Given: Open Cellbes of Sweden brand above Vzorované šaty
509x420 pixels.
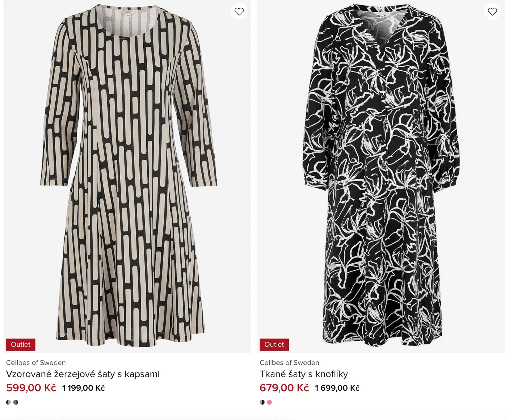Looking at the screenshot, I should coord(36,363).
